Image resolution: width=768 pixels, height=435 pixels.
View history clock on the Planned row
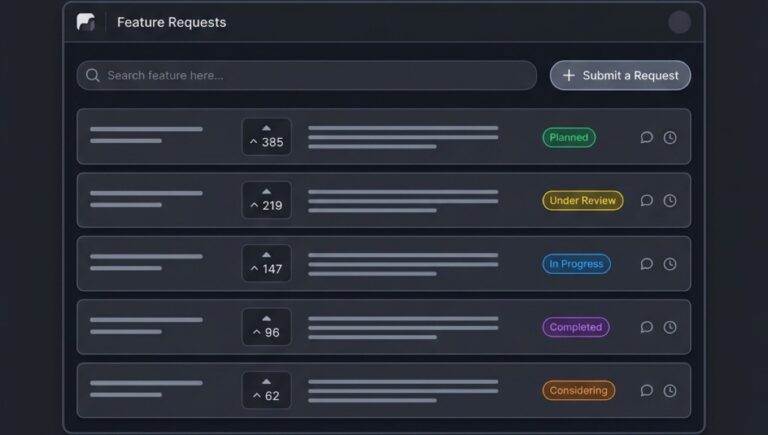click(670, 137)
